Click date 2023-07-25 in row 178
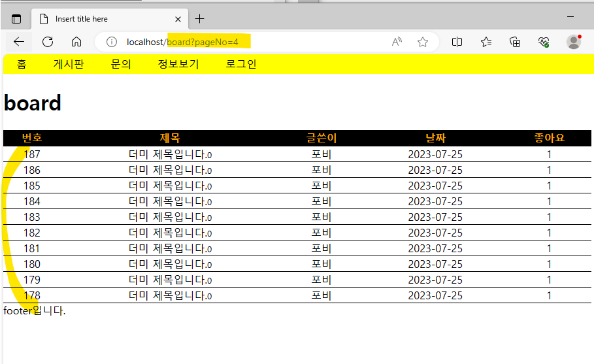Image resolution: width=594 pixels, height=364 pixels. pyautogui.click(x=435, y=295)
